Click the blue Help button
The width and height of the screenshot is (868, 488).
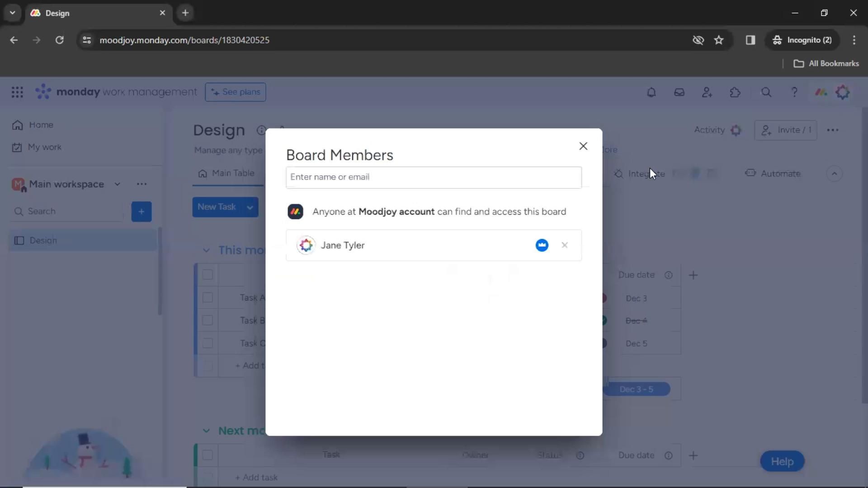782,461
